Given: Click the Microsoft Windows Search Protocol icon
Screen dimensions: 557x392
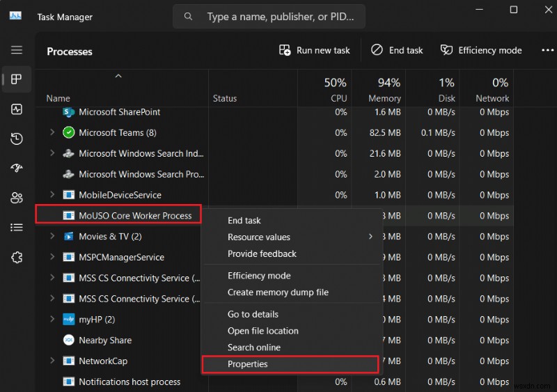Looking at the screenshot, I should click(68, 174).
